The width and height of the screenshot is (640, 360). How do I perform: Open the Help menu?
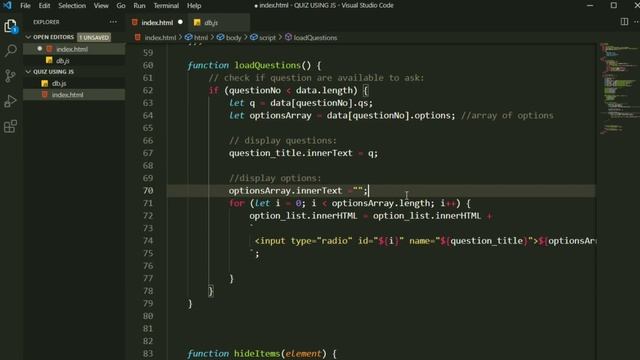(x=194, y=6)
